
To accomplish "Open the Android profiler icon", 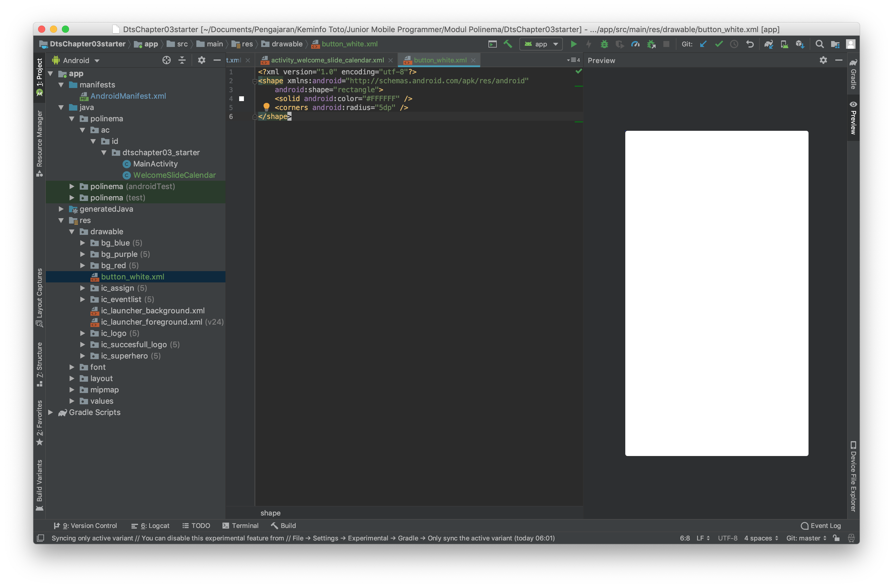I will 635,44.
